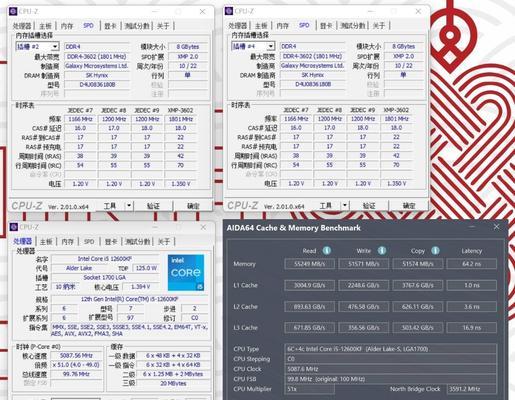Image resolution: width=515 pixels, height=400 pixels.
Task: Select 处理器 tab in the Intel Core window
Action: [23, 241]
